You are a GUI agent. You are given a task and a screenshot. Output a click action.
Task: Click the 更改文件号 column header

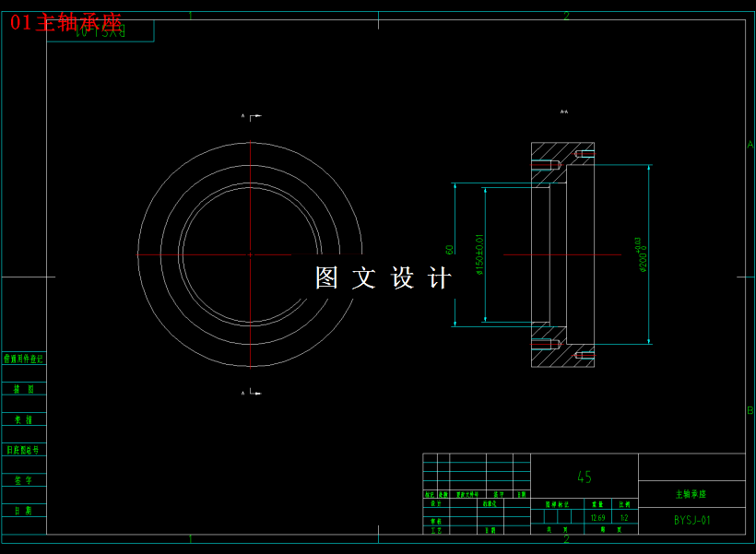(x=467, y=495)
